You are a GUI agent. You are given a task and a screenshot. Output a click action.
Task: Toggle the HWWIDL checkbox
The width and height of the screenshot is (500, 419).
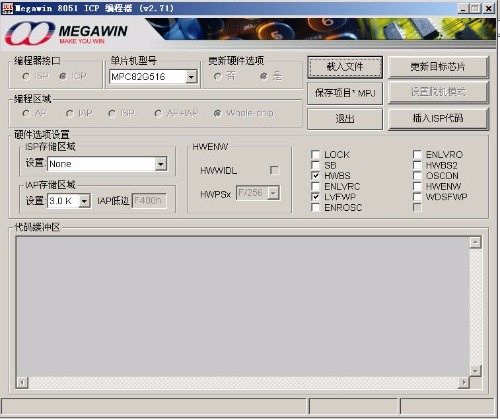(274, 170)
